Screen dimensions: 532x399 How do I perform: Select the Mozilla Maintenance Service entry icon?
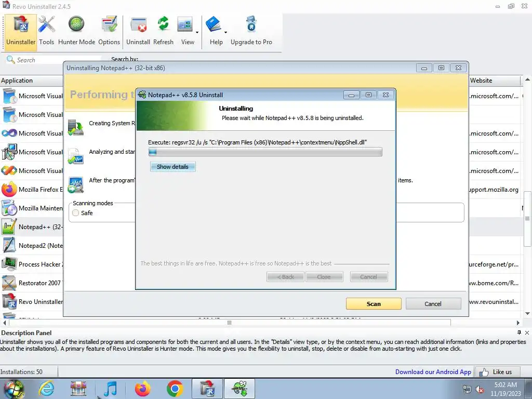click(9, 208)
